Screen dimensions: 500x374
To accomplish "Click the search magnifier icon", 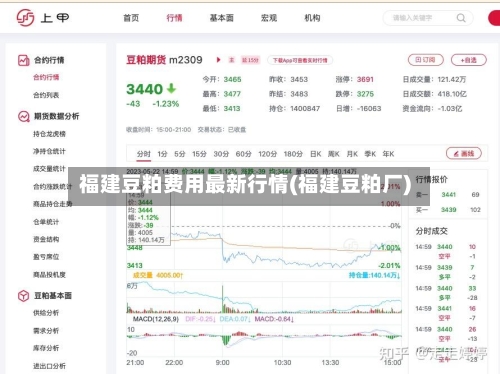I will pyautogui.click(x=461, y=18).
